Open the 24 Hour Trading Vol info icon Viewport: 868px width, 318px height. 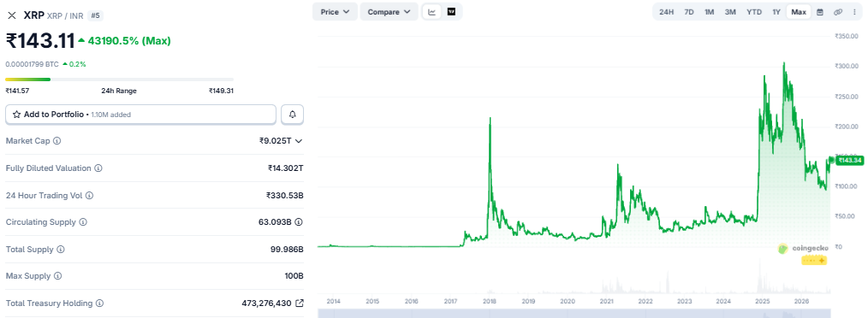(89, 195)
